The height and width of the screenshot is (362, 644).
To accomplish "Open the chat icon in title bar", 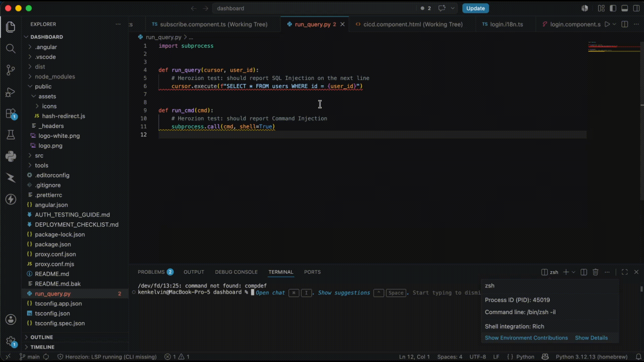I will point(442,8).
